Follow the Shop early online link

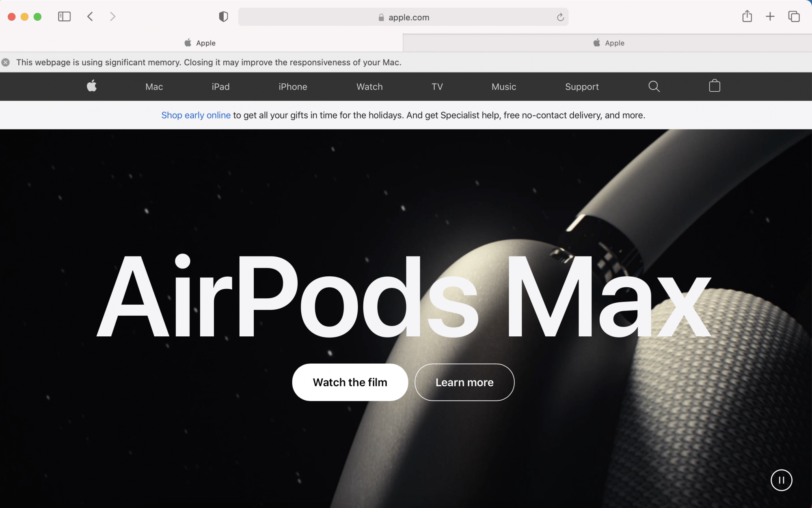coord(196,115)
